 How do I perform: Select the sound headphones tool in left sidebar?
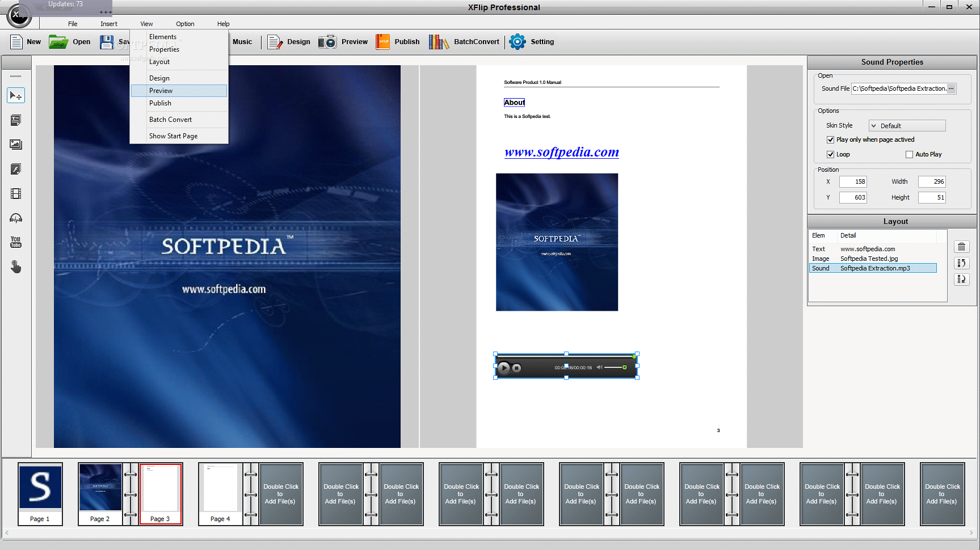click(x=16, y=218)
